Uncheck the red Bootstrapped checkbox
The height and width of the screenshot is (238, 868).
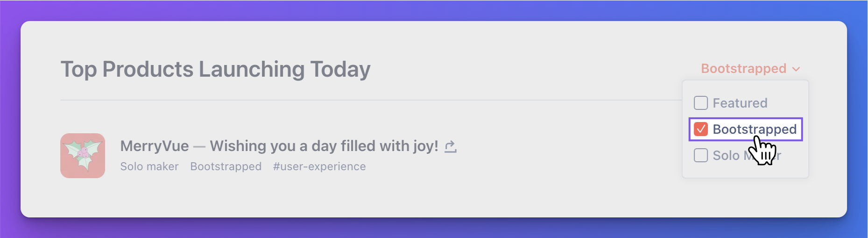700,129
